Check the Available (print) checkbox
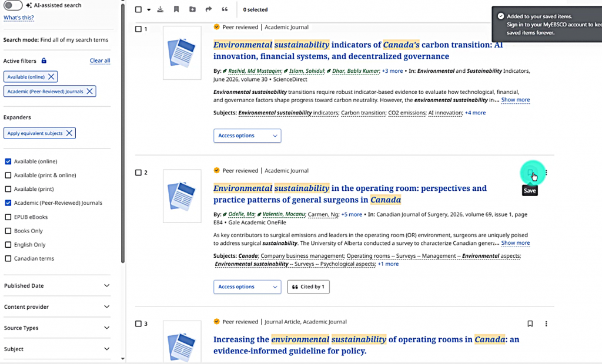 pyautogui.click(x=8, y=189)
